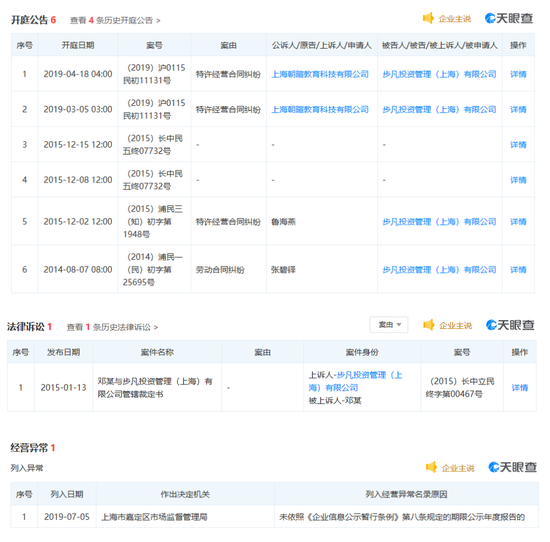
Task: Select plaintiff name 鲁海燕
Action: coord(283,222)
